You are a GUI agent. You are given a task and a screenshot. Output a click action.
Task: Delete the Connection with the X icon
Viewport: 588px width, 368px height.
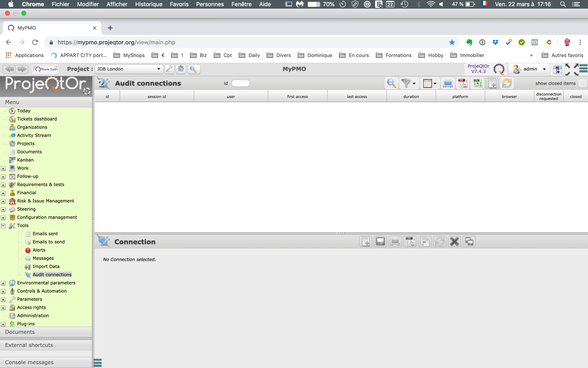click(x=454, y=242)
